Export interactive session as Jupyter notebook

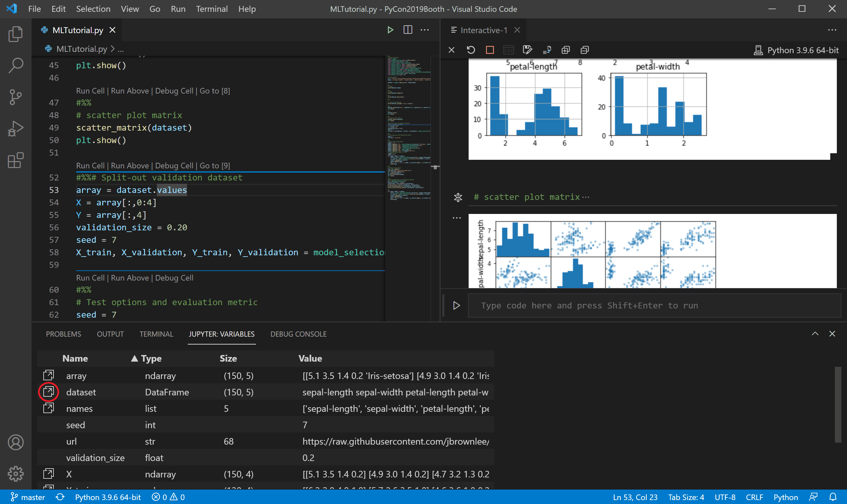coord(527,50)
